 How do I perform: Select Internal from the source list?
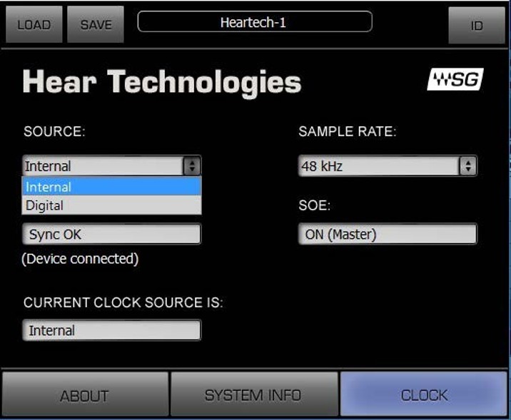point(111,187)
